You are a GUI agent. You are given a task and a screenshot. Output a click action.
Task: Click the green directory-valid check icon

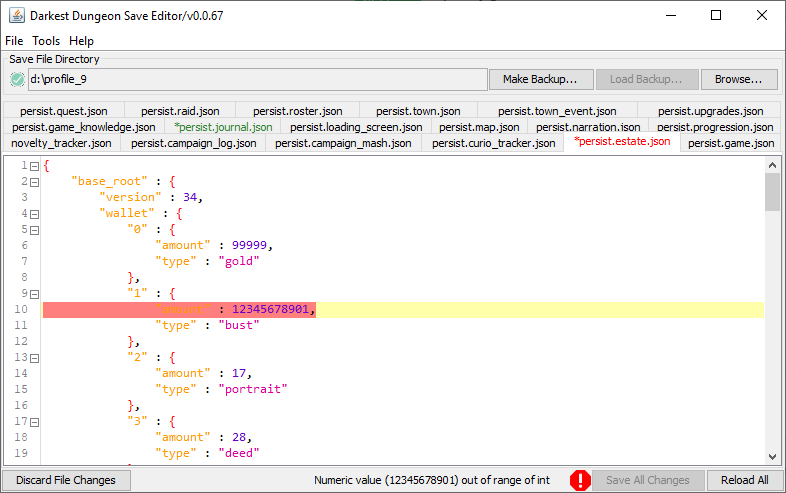click(17, 79)
